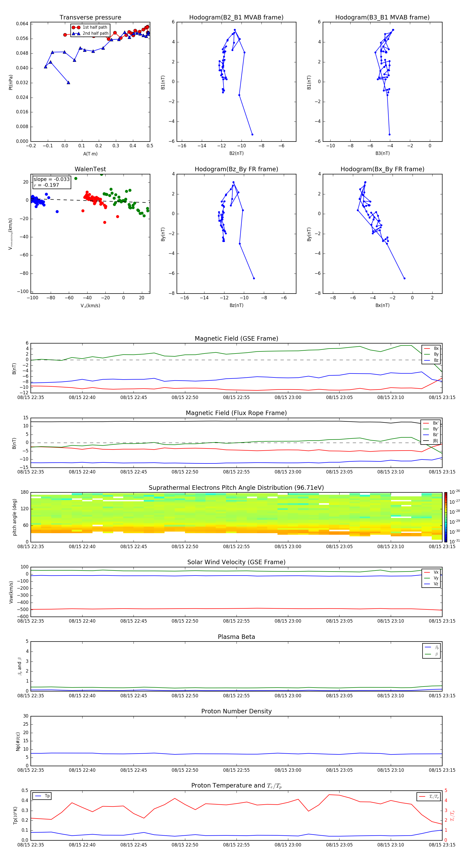Click the 'Magnetic Field (GSE Frame)' title
The height and width of the screenshot is (868, 473).
coord(236,339)
